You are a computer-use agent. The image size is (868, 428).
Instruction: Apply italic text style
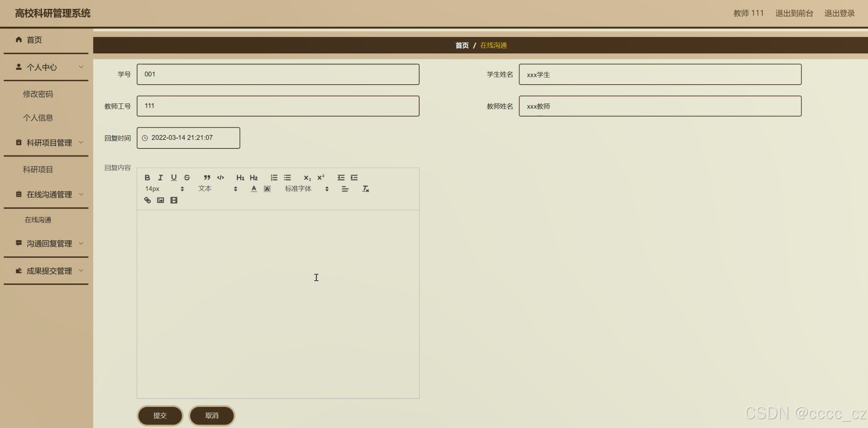click(161, 178)
